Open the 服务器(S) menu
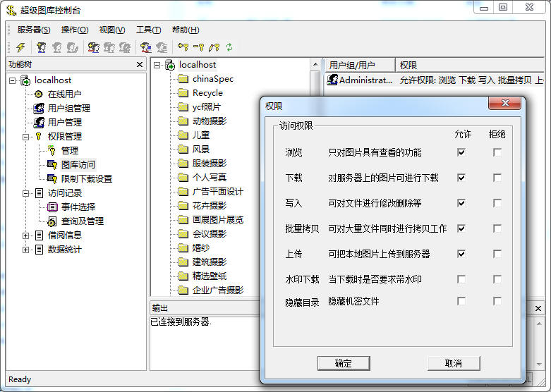Screen dimensions: 551x392 pyautogui.click(x=34, y=30)
